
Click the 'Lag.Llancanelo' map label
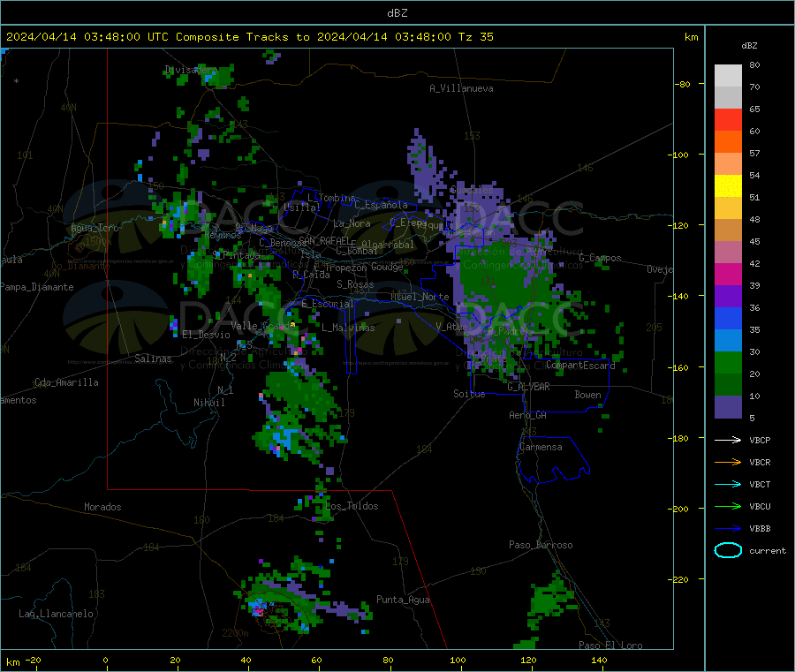click(x=56, y=615)
